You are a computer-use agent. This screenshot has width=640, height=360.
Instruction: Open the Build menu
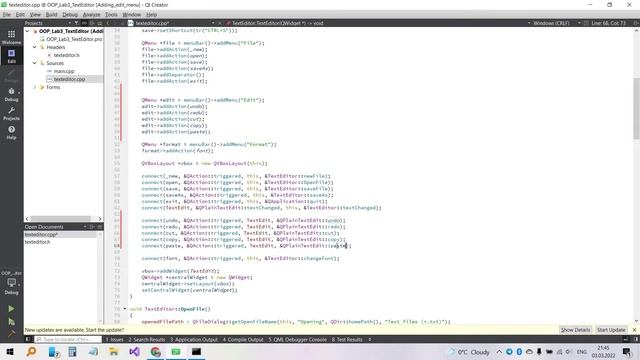click(x=51, y=14)
